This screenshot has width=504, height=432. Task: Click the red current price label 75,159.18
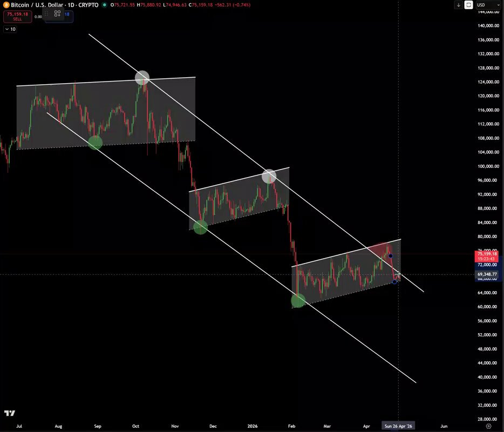point(487,254)
